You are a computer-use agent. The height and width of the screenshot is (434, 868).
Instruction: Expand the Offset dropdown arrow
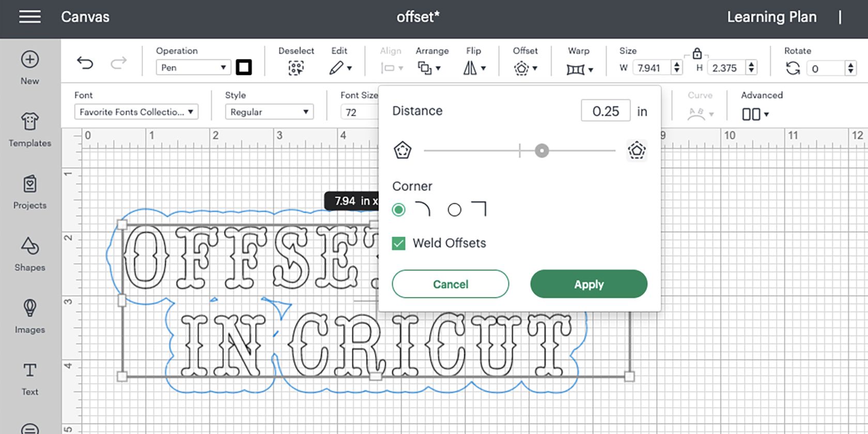coord(535,68)
